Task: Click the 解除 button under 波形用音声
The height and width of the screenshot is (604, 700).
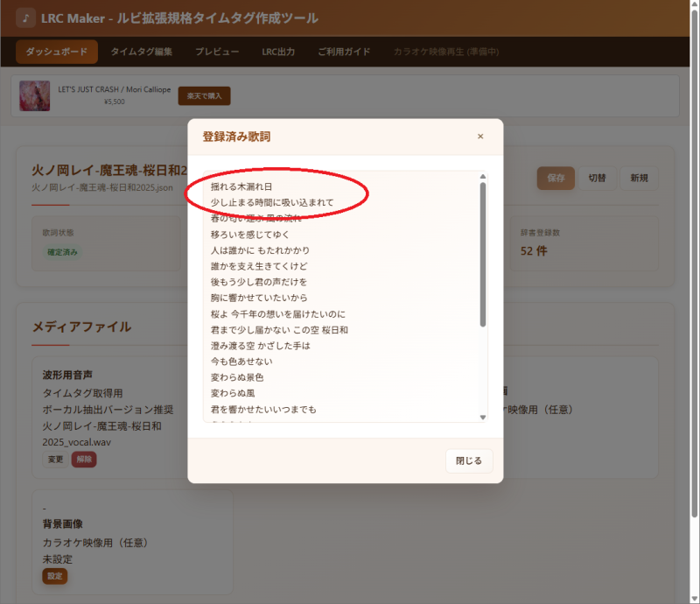Action: click(x=84, y=460)
